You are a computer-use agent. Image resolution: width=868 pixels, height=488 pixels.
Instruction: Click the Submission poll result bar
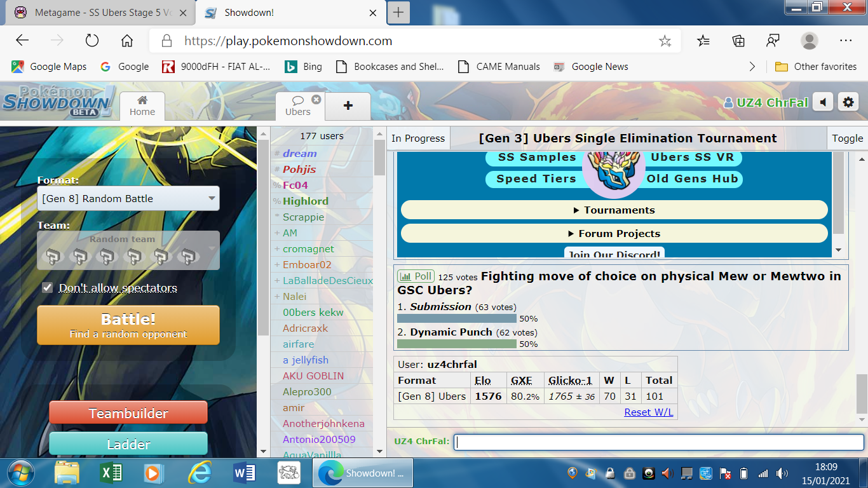pos(457,318)
